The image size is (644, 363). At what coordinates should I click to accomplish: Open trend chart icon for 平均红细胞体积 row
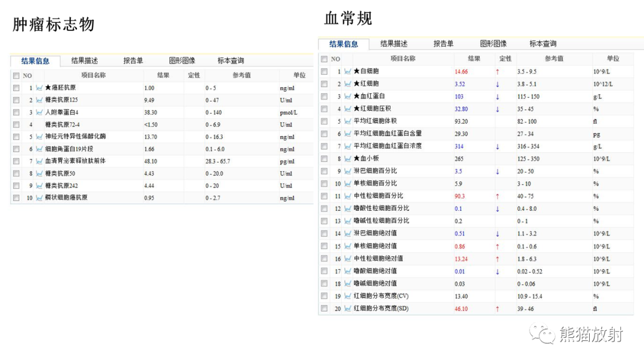pyautogui.click(x=348, y=121)
